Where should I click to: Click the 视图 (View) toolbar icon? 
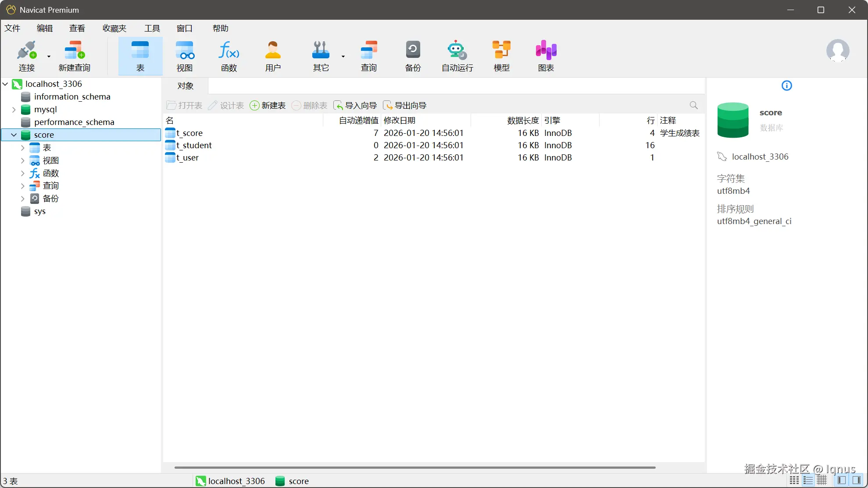(185, 56)
